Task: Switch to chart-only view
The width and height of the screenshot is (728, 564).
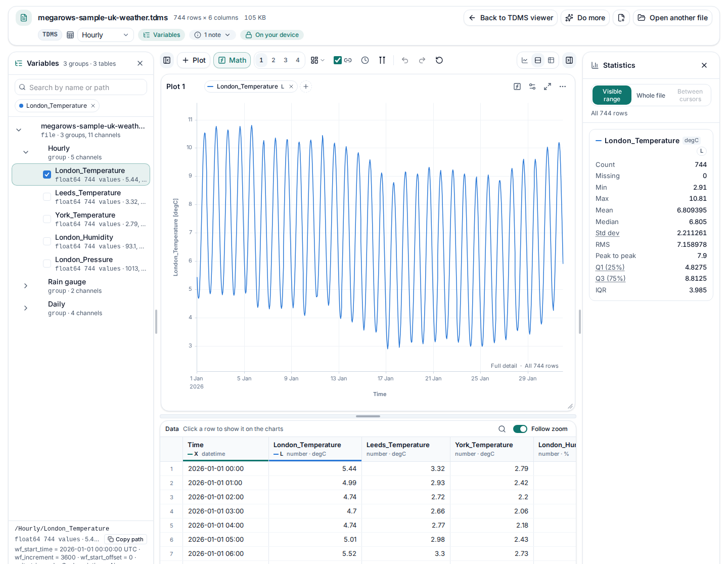Action: (x=525, y=60)
